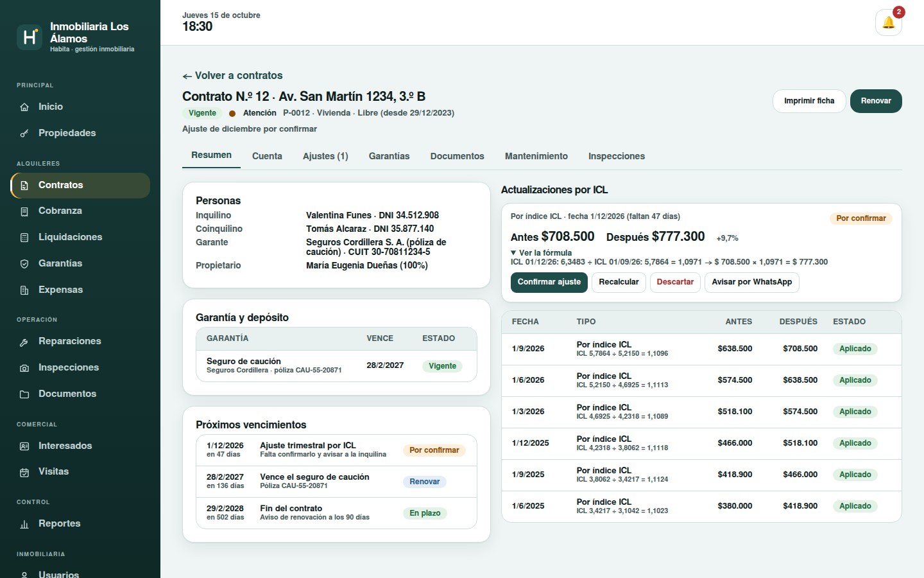
Task: Click the Reparaciones wrench icon
Action: [24, 342]
